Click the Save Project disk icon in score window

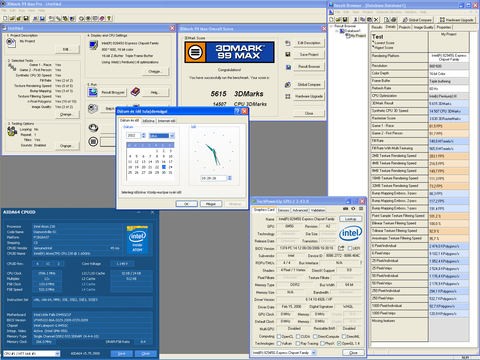click(288, 54)
